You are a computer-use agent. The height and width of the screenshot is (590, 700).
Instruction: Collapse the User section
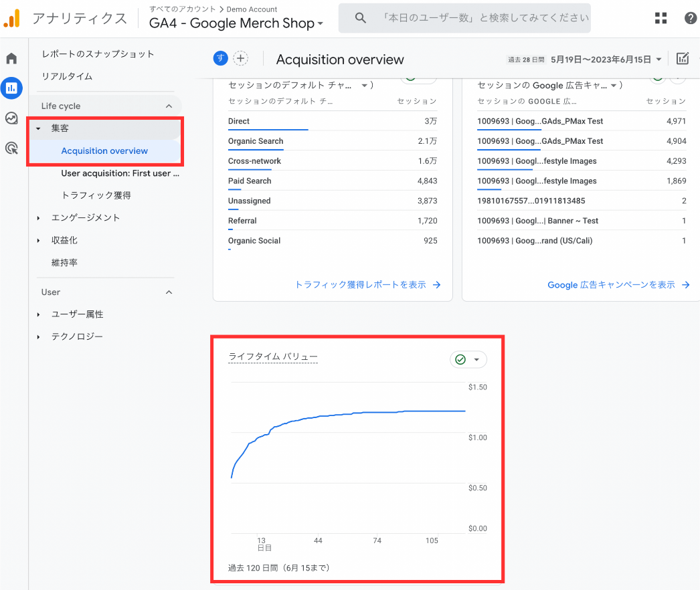point(169,292)
